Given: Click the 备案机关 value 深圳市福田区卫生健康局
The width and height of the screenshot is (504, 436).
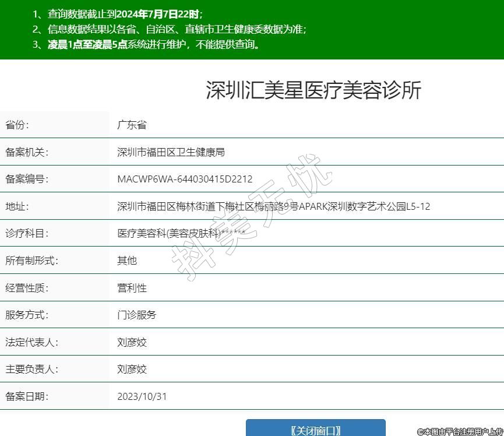Looking at the screenshot, I should (171, 152).
